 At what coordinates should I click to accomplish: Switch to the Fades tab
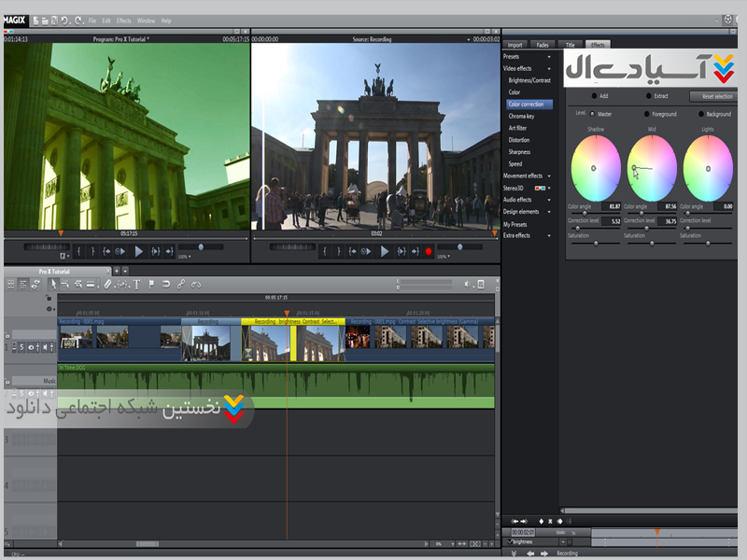(x=543, y=45)
